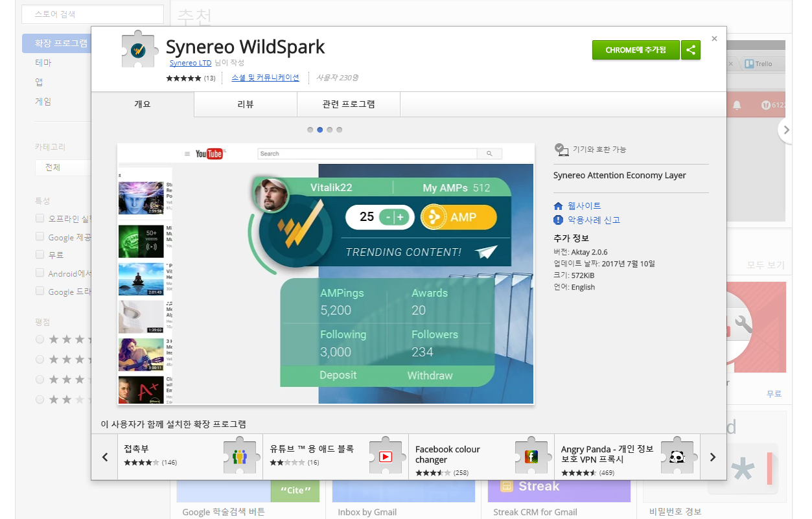Open the Synereo LTD author link

(191, 63)
